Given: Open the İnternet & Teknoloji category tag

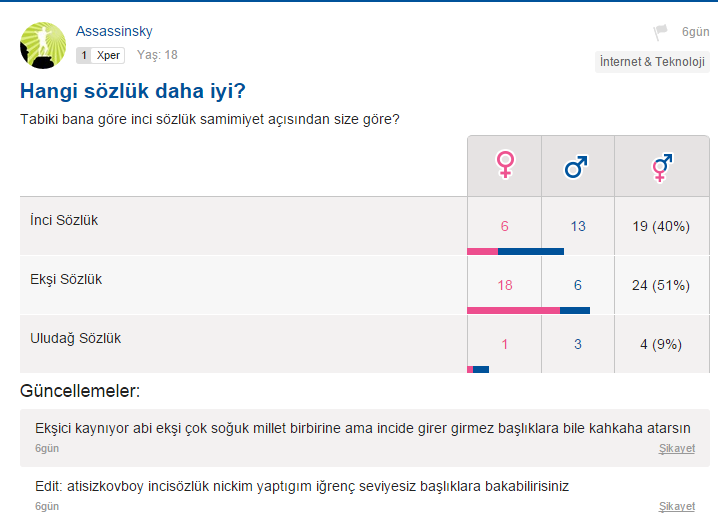Looking at the screenshot, I should pos(652,62).
